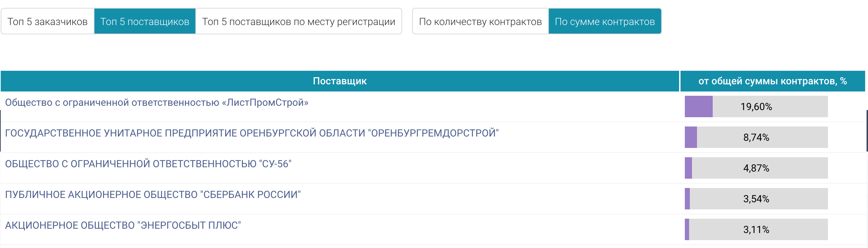Click the от общей суммы контрактов column header

[772, 81]
